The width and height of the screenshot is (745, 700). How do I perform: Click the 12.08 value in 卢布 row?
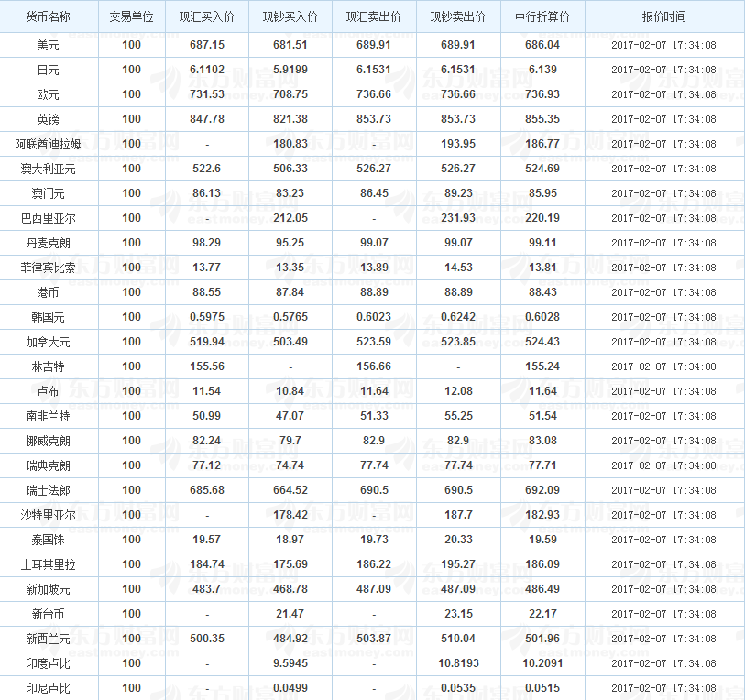point(458,390)
